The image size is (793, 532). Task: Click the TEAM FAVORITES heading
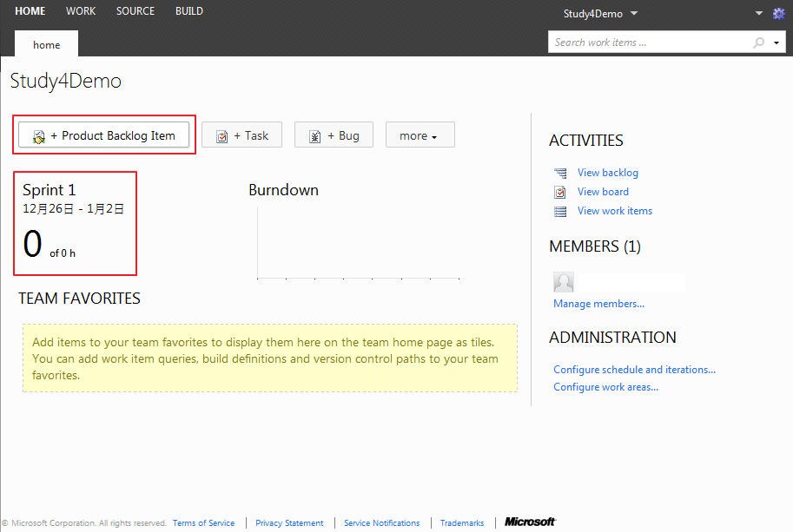coord(79,299)
